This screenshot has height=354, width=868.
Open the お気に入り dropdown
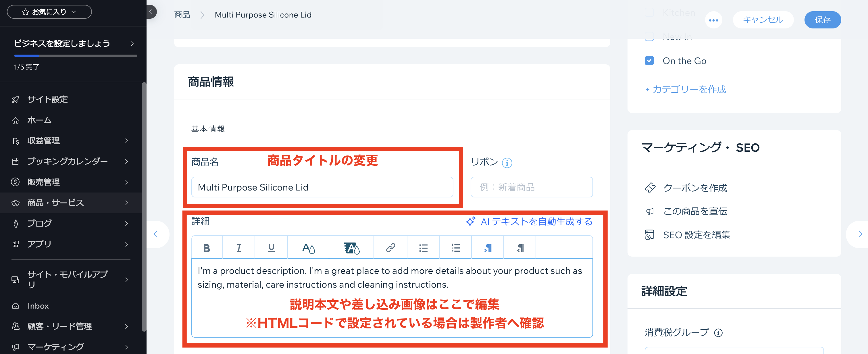click(49, 11)
